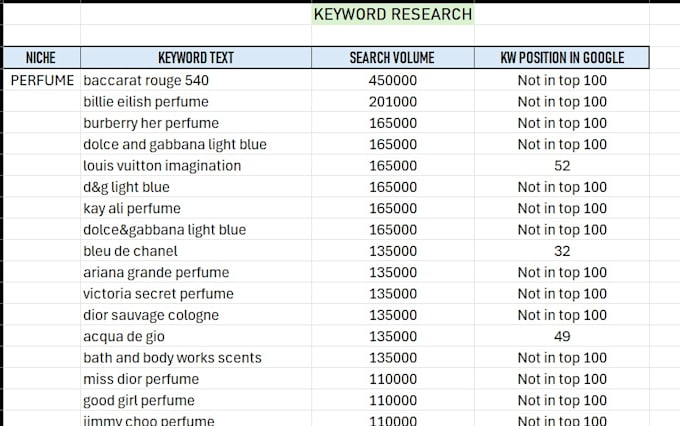Click the PERFUME niche cell
The height and width of the screenshot is (426, 680).
(42, 80)
